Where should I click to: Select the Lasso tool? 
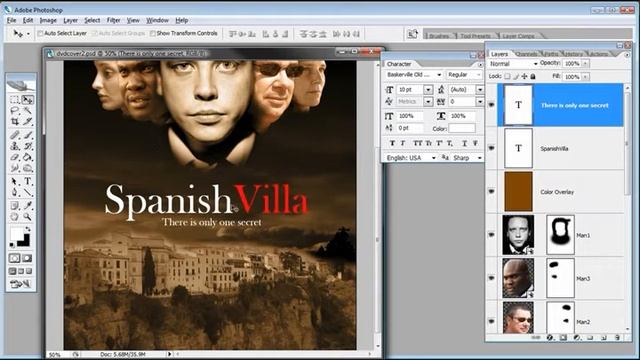click(15, 111)
